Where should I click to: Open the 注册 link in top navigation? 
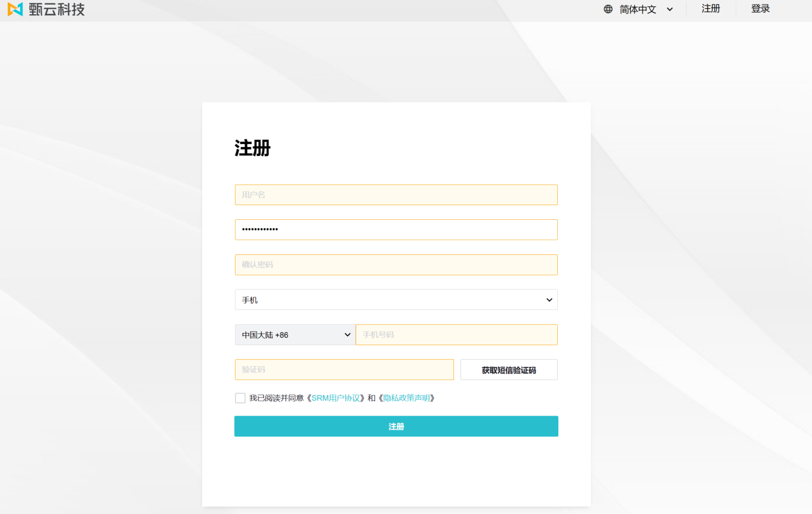click(711, 9)
